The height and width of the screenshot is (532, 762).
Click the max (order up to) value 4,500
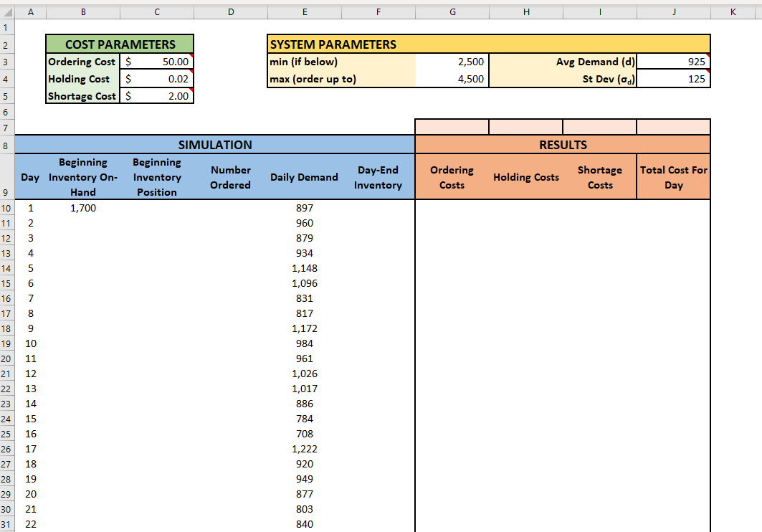click(x=452, y=79)
